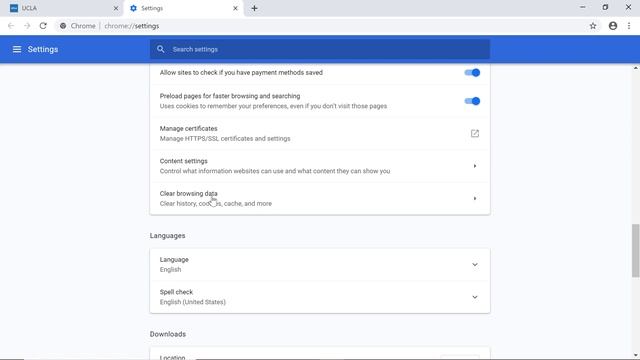Switch to the Settings tab
The image size is (640, 360).
click(184, 8)
